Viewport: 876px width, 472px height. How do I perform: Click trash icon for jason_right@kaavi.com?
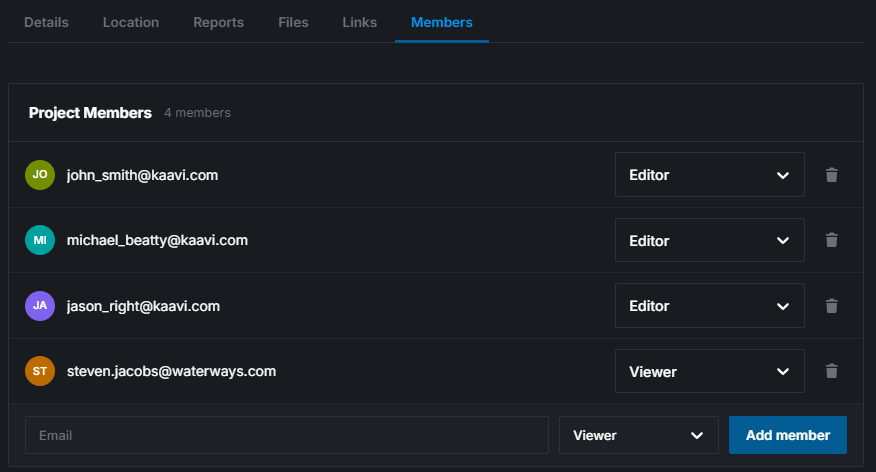click(831, 306)
